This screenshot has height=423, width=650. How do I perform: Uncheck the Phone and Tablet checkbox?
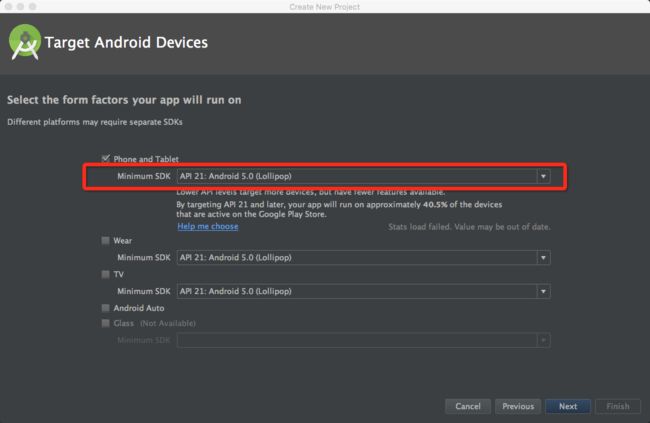[106, 158]
